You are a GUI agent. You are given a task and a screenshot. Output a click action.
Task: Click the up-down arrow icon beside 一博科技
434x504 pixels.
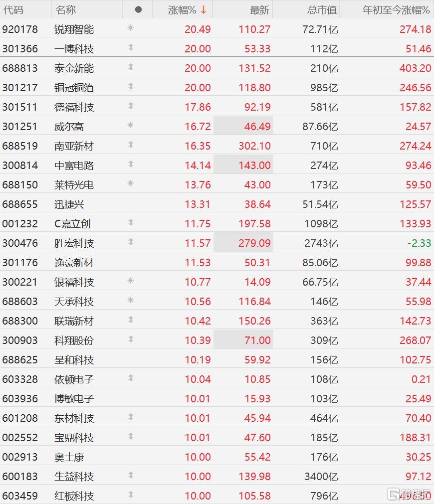(130, 47)
